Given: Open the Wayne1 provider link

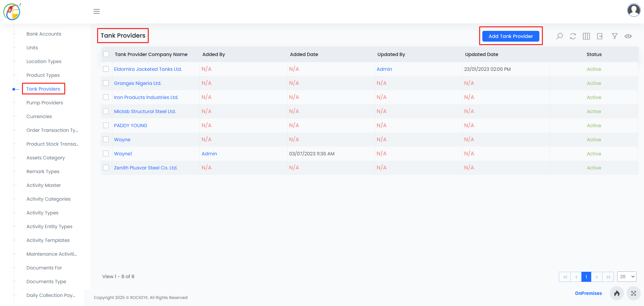Looking at the screenshot, I should 123,154.
